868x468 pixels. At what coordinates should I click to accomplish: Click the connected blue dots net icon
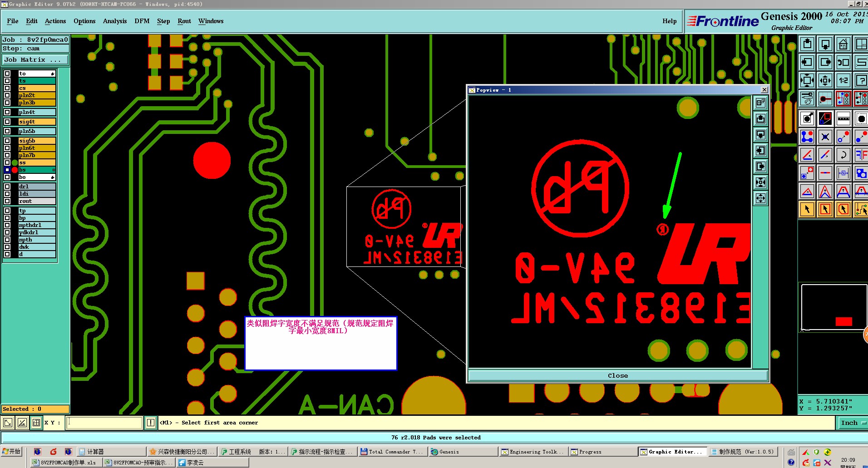coord(807,137)
